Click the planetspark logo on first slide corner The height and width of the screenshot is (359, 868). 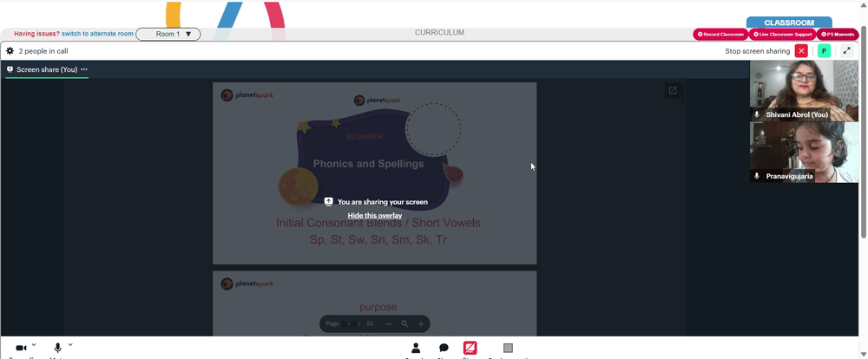point(247,95)
